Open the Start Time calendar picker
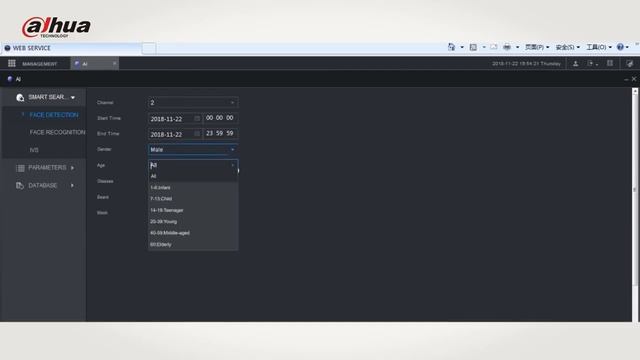640x360 pixels. (197, 119)
